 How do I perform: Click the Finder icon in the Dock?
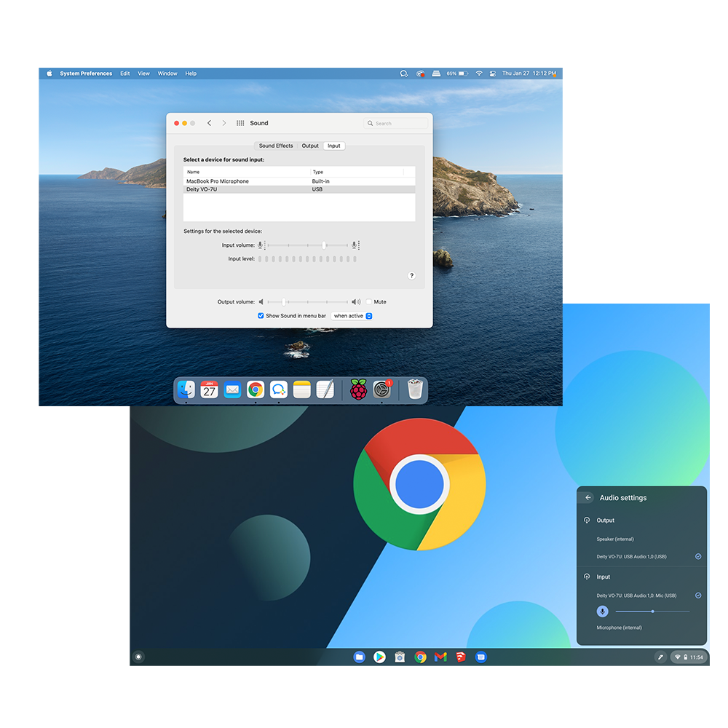[x=186, y=390]
